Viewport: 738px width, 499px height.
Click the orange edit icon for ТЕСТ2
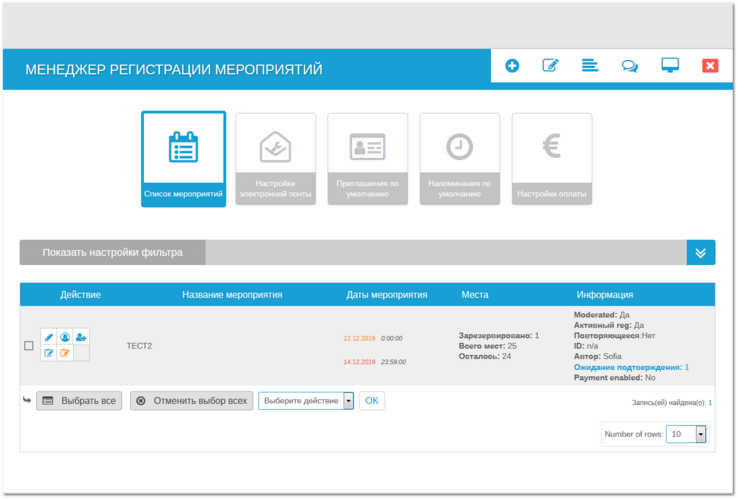65,353
